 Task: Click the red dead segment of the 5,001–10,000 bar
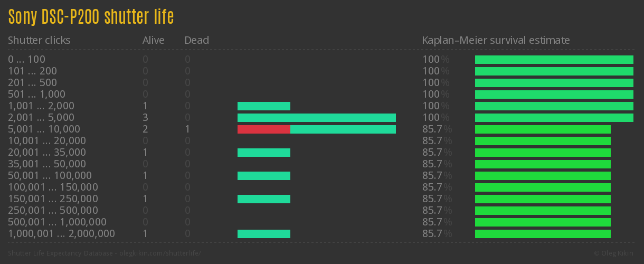(x=263, y=129)
